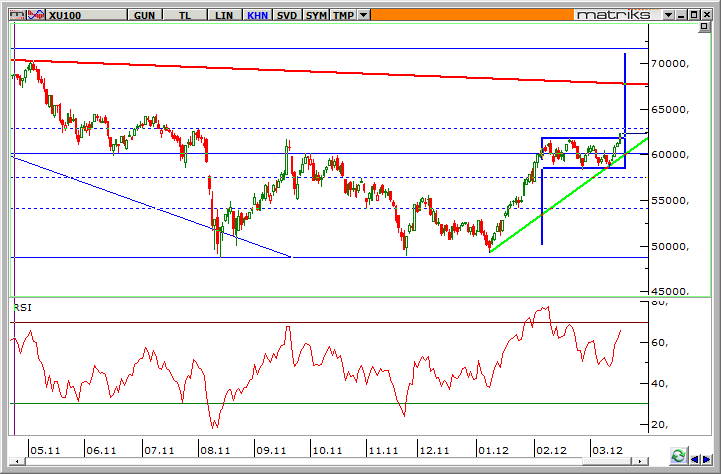Select the GUN period button
The height and width of the screenshot is (474, 721).
click(144, 15)
